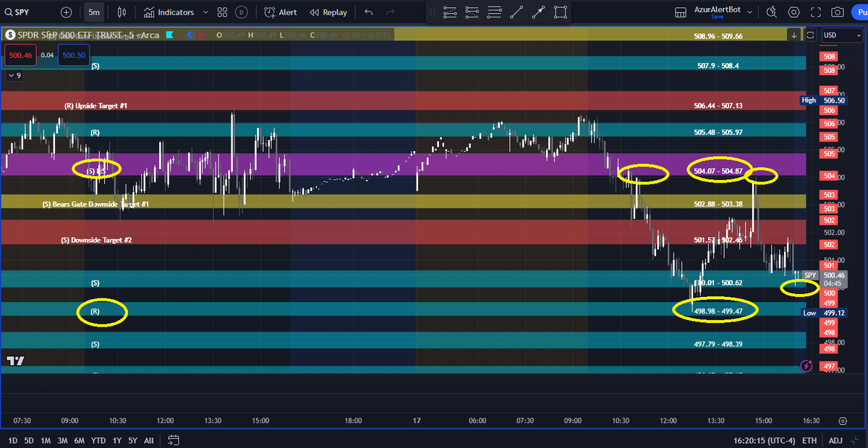Click the 498.98 - 499.47 zone label
Screen dimensions: 868x448
[x=718, y=311]
